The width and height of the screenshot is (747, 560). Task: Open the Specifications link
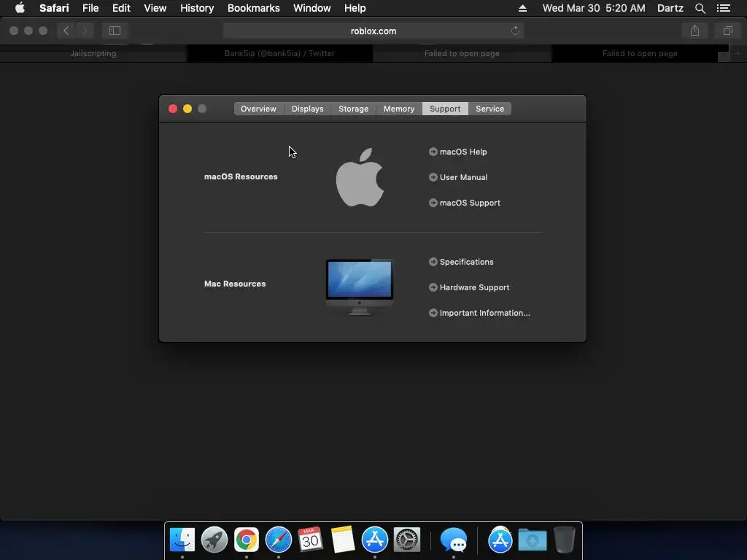[461, 262]
